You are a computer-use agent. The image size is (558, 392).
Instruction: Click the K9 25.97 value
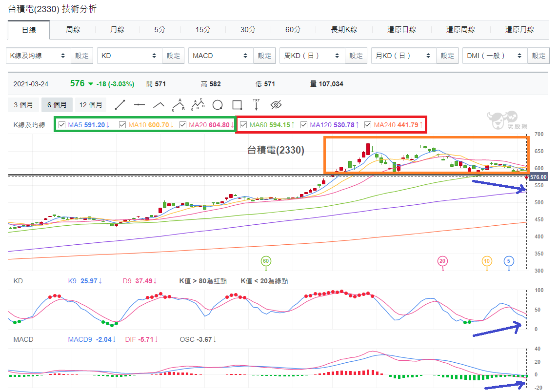click(85, 281)
